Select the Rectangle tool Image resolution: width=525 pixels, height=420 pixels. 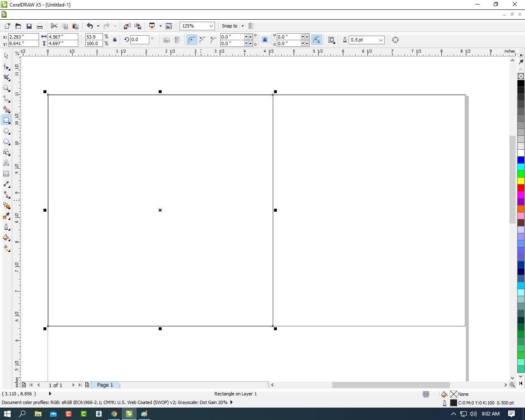point(6,120)
